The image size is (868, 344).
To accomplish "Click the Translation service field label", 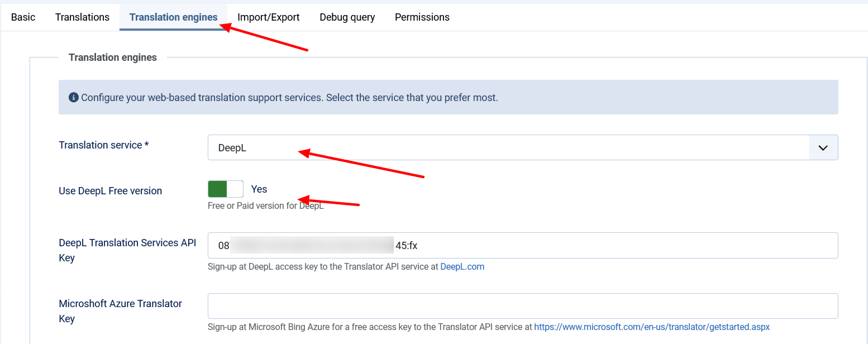I will [x=104, y=145].
